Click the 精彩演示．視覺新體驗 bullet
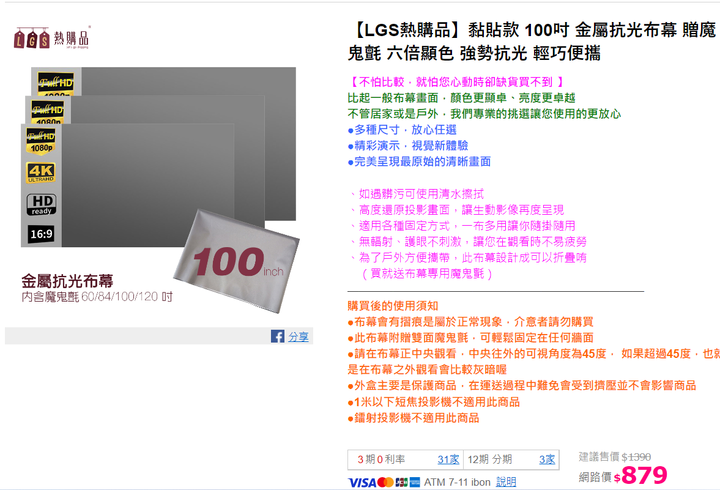 point(408,146)
